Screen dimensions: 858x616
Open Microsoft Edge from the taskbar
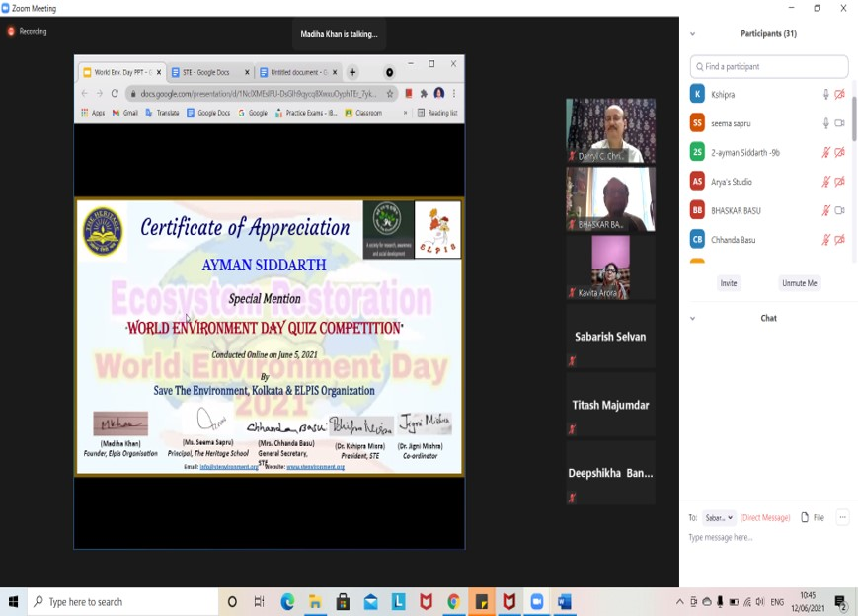287,602
